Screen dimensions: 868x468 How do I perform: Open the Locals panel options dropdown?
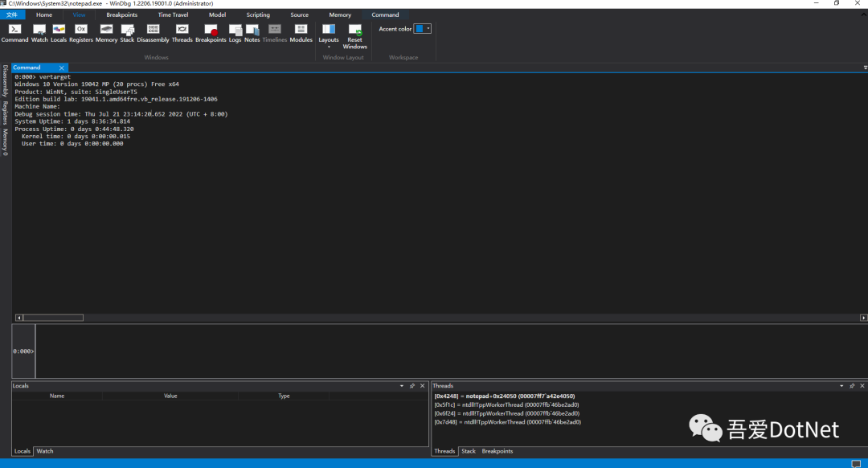pyautogui.click(x=402, y=386)
